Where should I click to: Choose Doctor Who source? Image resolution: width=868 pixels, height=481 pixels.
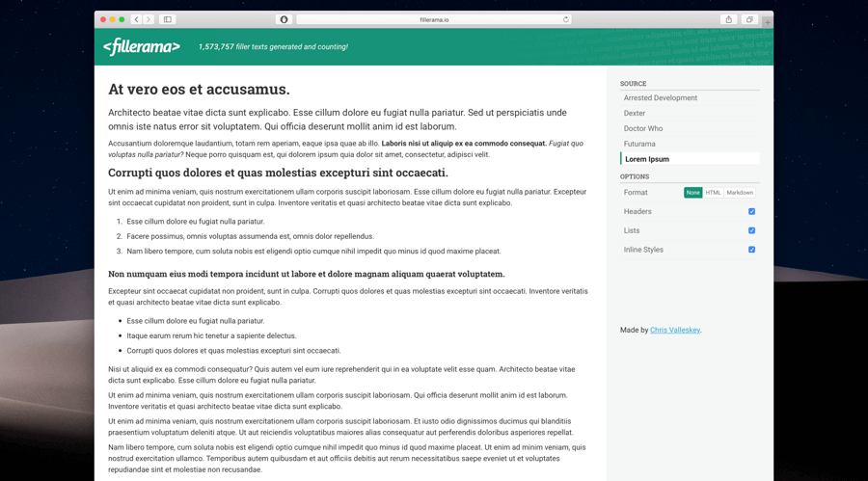tap(690, 128)
